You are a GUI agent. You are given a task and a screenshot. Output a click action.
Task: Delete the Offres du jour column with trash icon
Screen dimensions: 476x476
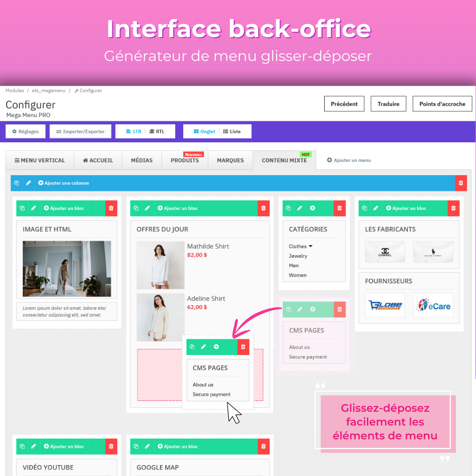point(263,208)
